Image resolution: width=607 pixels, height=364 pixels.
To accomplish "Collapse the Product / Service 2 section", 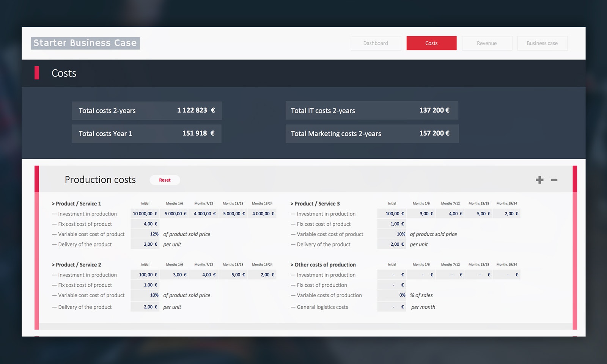I will tap(76, 265).
